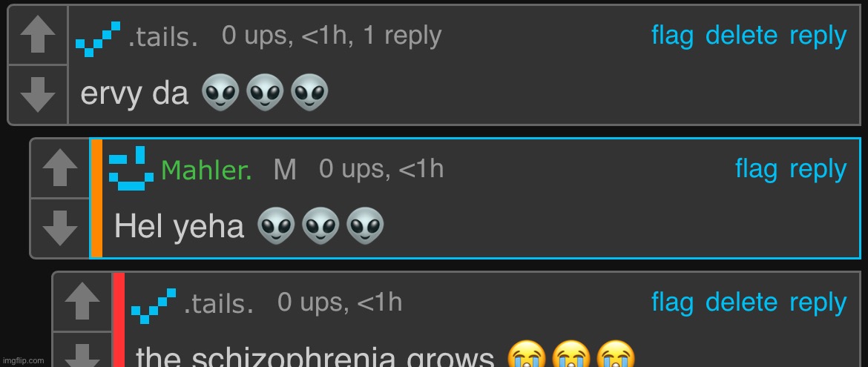Click the imgflip.com watermark

coord(23,360)
